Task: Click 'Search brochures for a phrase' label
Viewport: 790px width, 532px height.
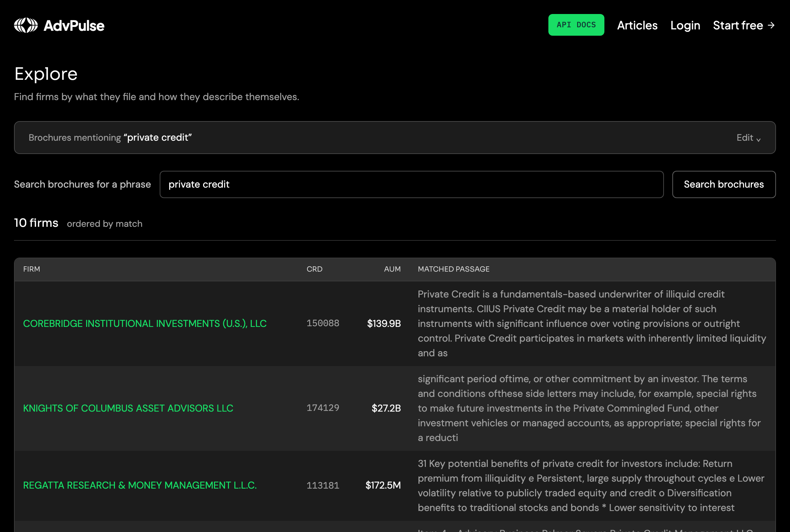Action: click(x=82, y=184)
